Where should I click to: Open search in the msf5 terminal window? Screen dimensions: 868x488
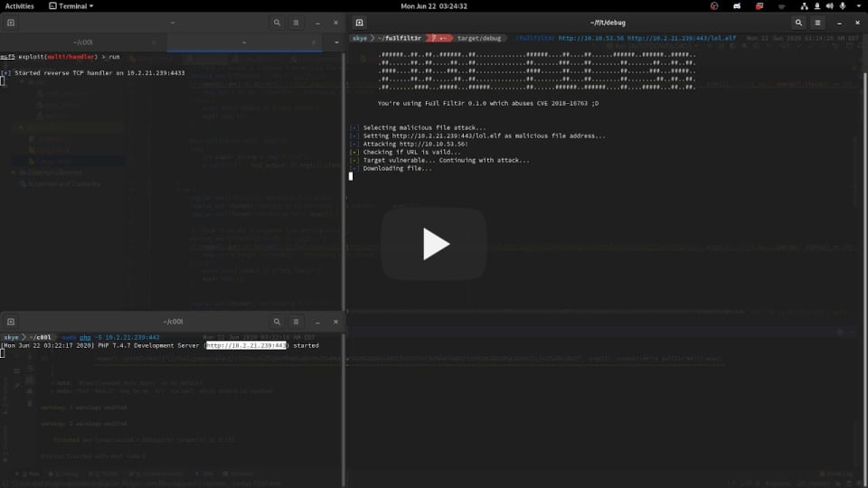pyautogui.click(x=277, y=23)
